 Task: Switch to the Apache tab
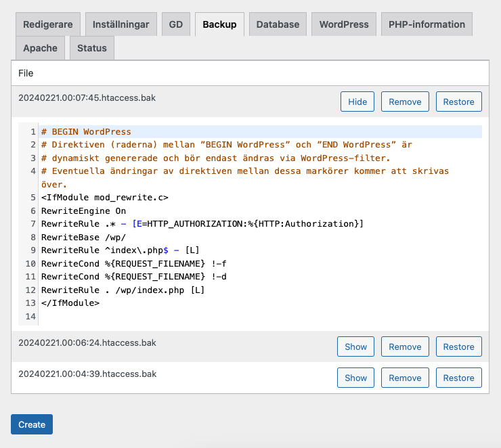tap(41, 49)
